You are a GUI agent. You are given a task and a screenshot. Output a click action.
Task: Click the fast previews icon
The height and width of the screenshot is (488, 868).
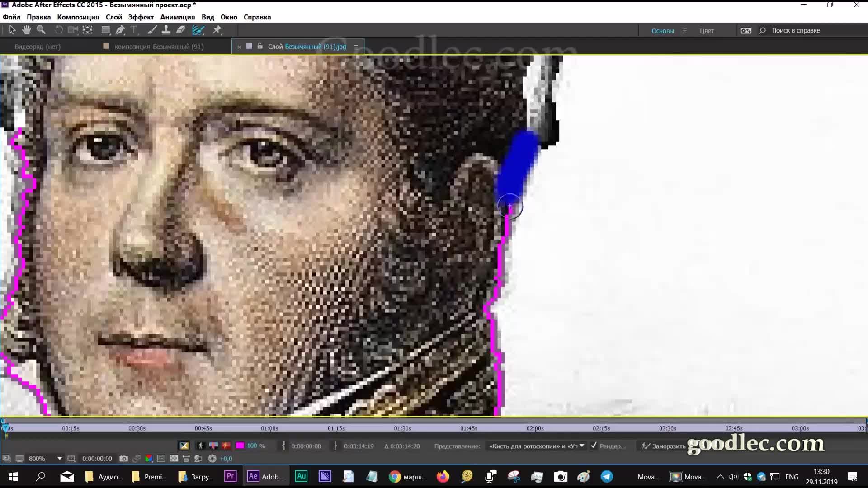pyautogui.click(x=198, y=459)
